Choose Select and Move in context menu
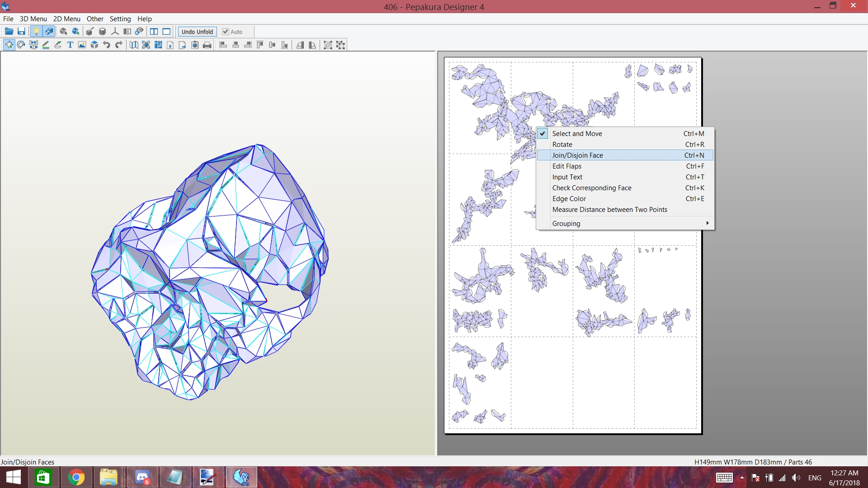Image resolution: width=868 pixels, height=488 pixels. point(625,134)
